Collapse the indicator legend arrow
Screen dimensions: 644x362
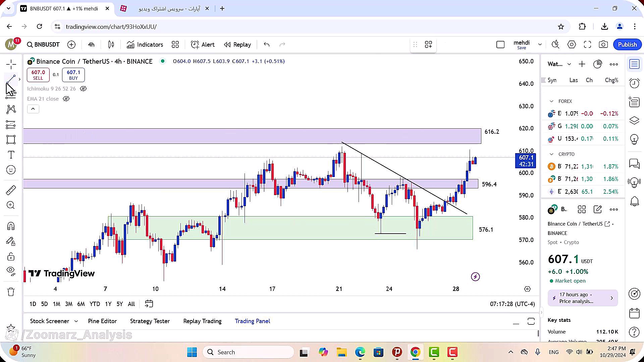[33, 109]
